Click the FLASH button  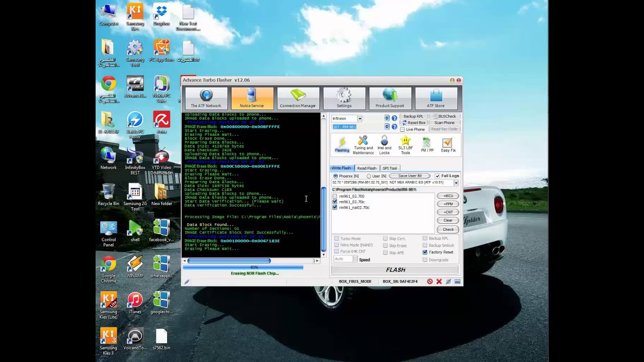pyautogui.click(x=395, y=270)
